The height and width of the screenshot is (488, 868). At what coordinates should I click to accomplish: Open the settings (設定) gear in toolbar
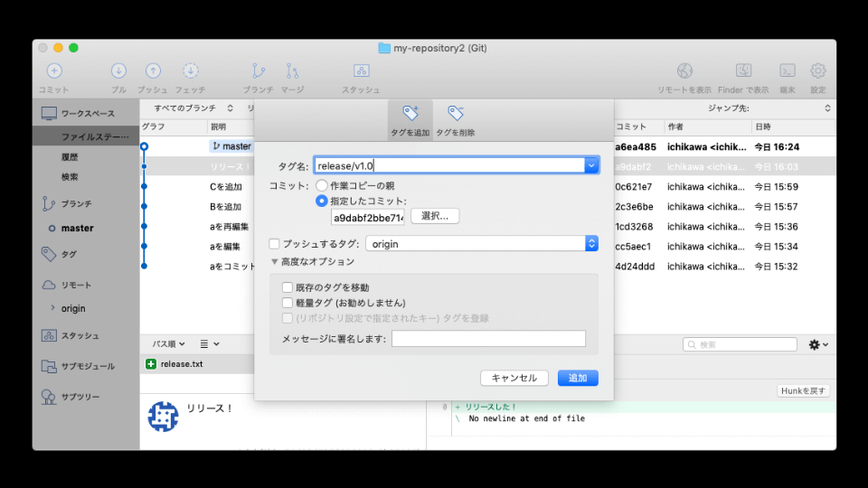817,70
